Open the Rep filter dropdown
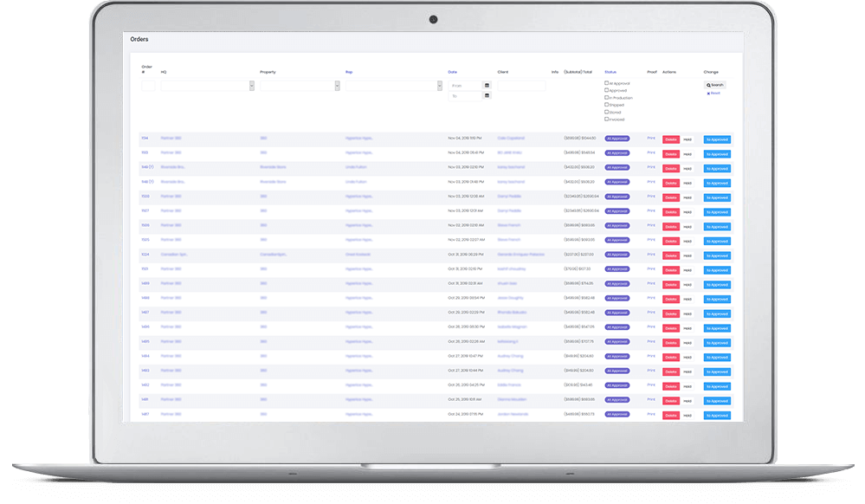 point(394,86)
